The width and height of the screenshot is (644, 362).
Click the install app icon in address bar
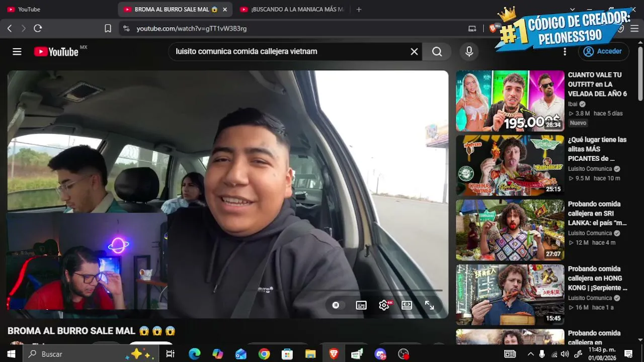pyautogui.click(x=472, y=29)
